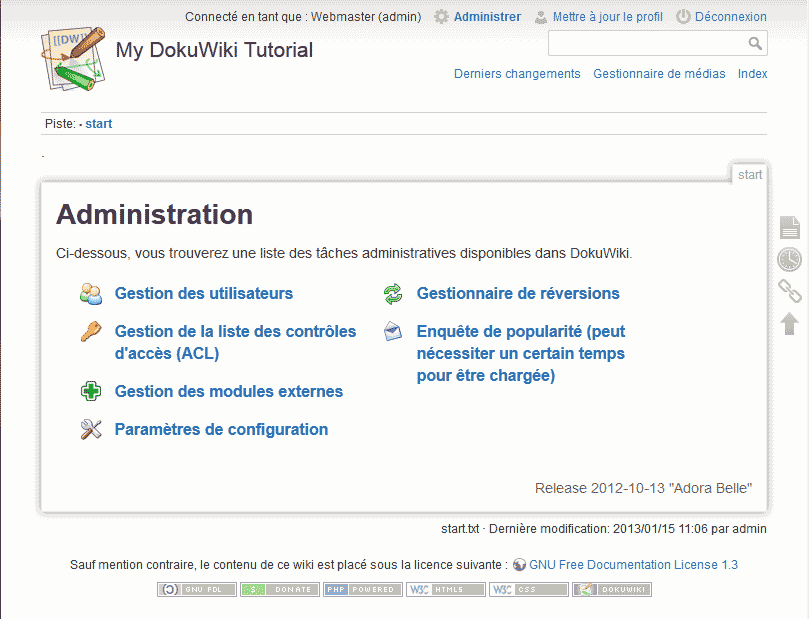Image resolution: width=809 pixels, height=619 pixels.
Task: Click the W3C HTML5 badge
Action: coord(446,589)
